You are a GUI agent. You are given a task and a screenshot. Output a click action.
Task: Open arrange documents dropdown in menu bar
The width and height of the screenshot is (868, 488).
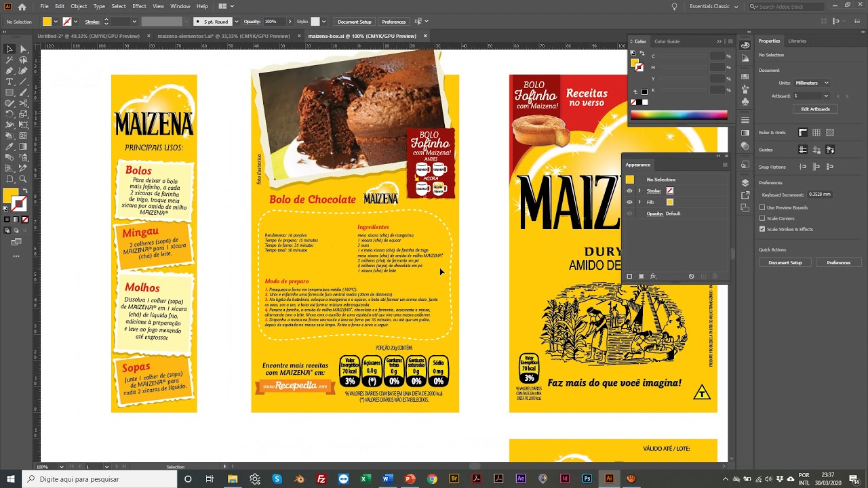click(226, 6)
